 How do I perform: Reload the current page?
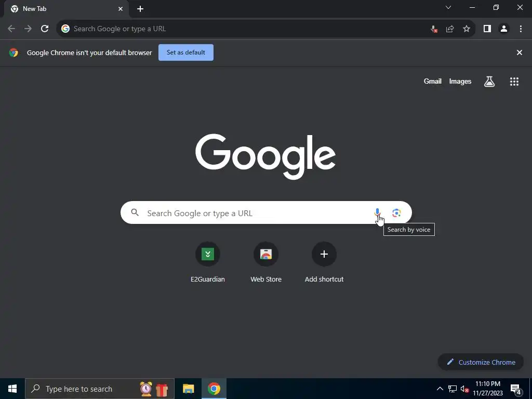pos(45,29)
